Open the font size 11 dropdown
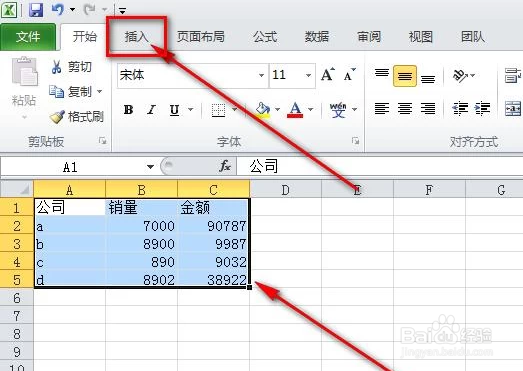Image resolution: width=523 pixels, height=371 pixels. [x=309, y=75]
